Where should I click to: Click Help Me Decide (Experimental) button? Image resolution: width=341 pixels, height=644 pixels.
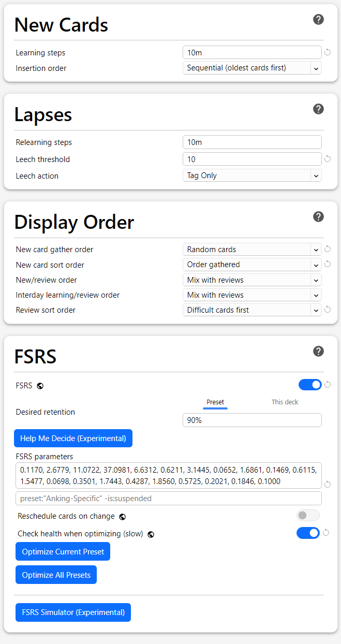(73, 438)
